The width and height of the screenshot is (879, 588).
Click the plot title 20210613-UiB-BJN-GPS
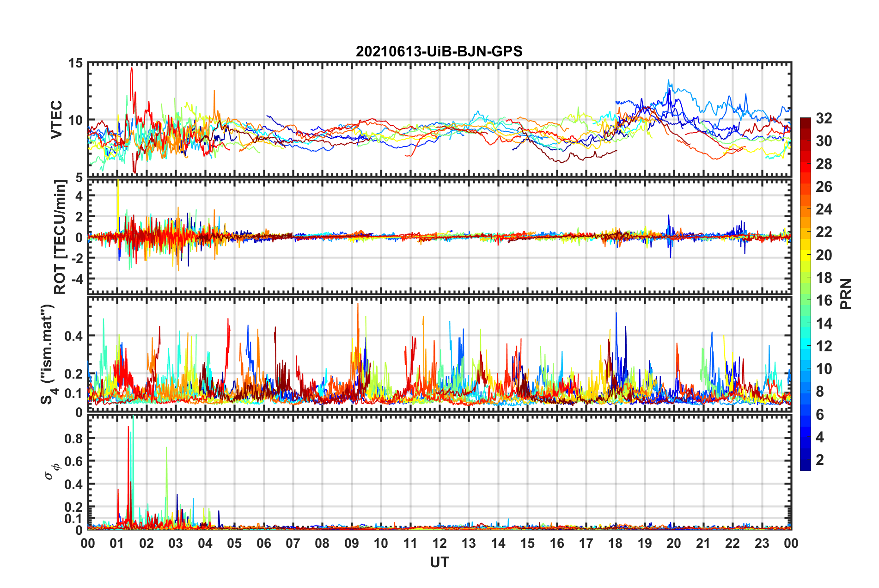439,51
